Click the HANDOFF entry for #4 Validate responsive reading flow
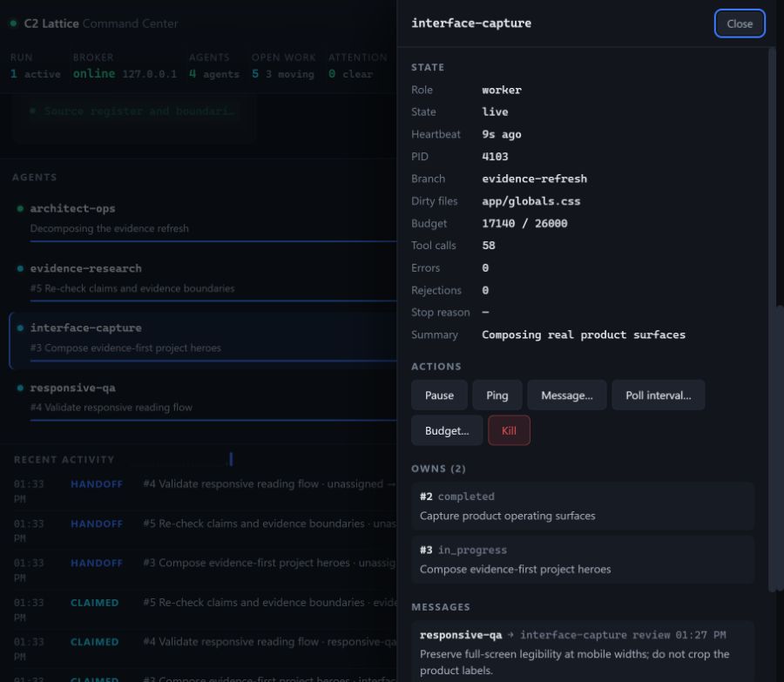784x682 pixels. tap(205, 491)
